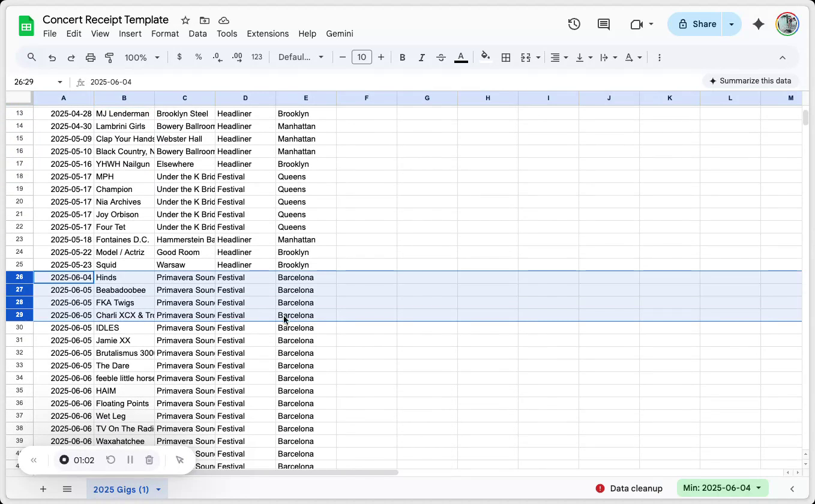Open the font family Default dropdown
The height and width of the screenshot is (504, 815).
301,57
